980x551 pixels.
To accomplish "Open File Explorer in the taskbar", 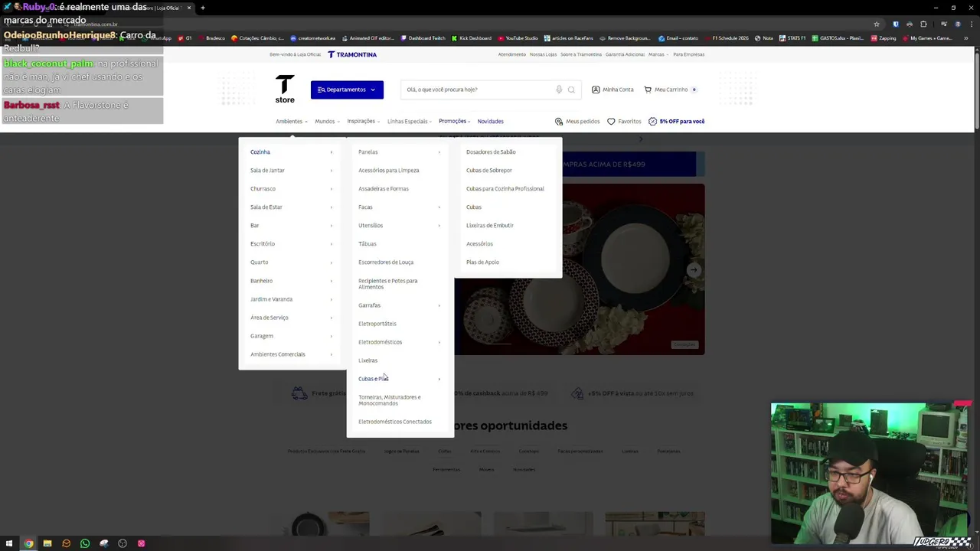I will [x=47, y=543].
